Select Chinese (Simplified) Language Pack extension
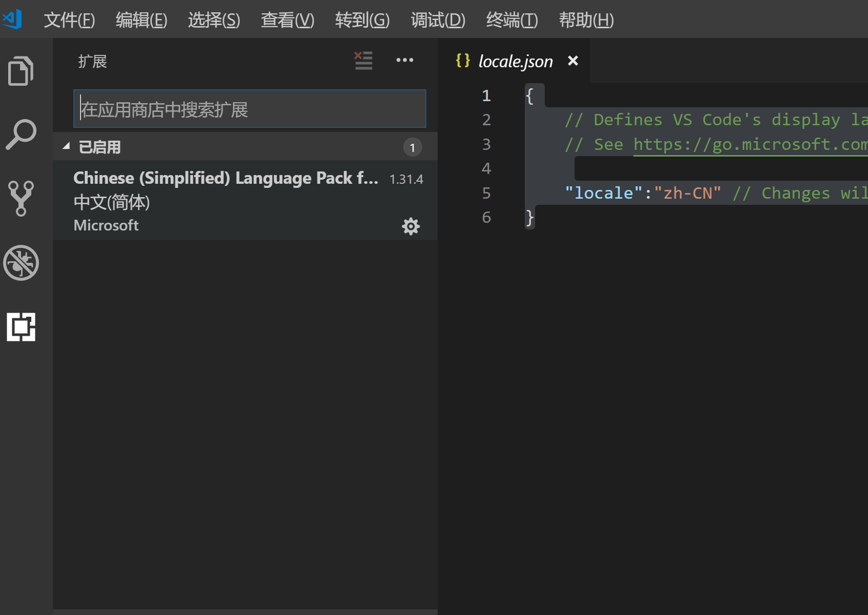The width and height of the screenshot is (868, 615). [245, 200]
